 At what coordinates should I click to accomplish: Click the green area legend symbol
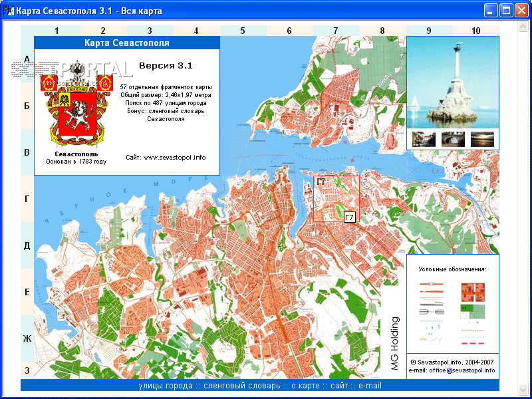[x=473, y=312]
